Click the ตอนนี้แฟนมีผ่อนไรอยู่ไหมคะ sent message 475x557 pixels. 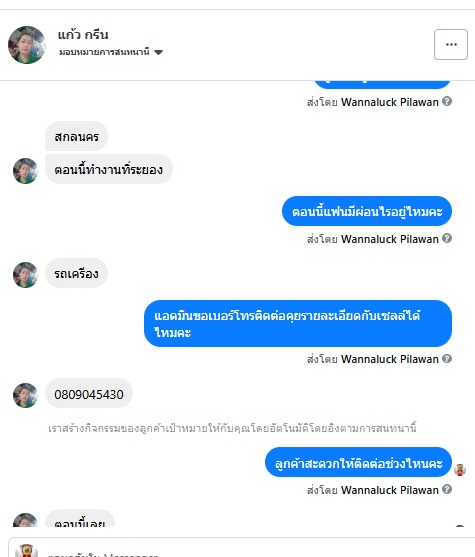pos(367,211)
